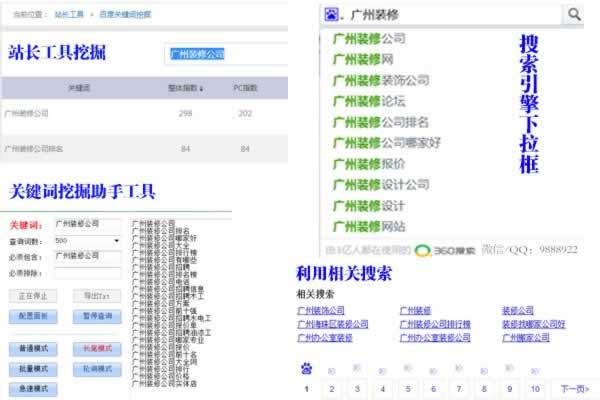Go to results page 5
This screenshot has height=400, width=600.
(x=408, y=389)
